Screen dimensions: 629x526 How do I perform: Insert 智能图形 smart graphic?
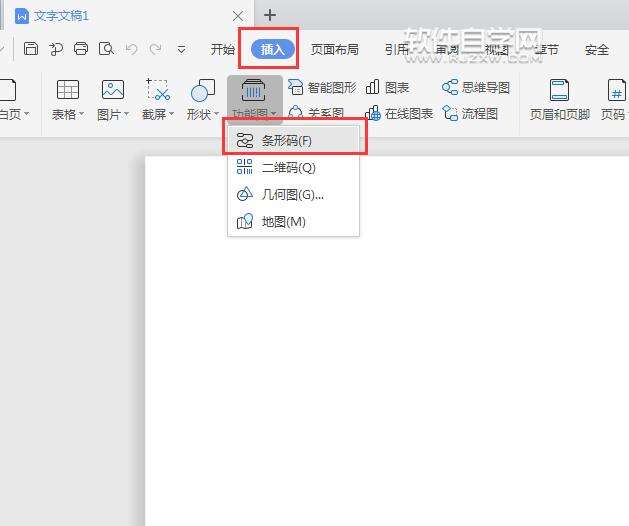point(322,87)
